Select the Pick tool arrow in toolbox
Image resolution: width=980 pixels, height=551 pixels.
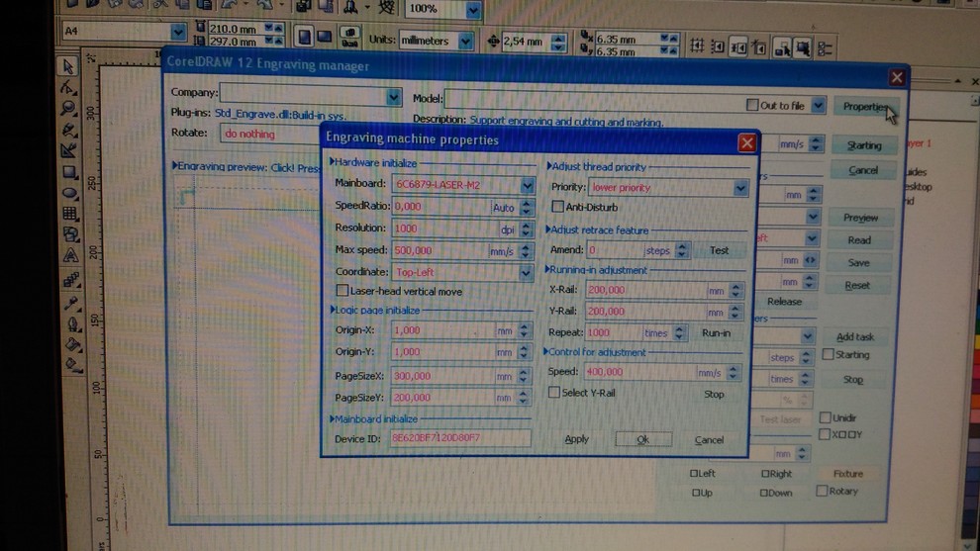pyautogui.click(x=68, y=67)
